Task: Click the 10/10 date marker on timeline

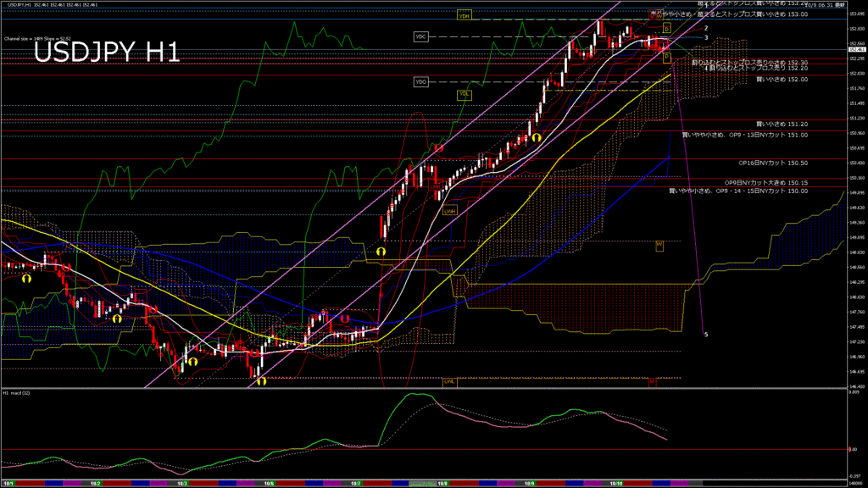Action: click(615, 483)
